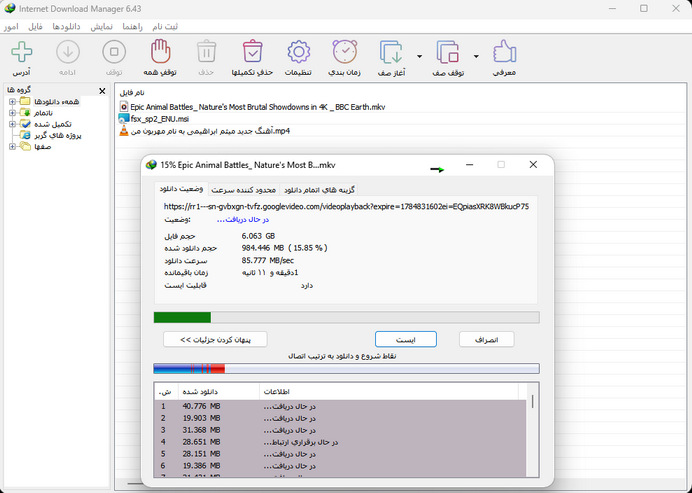The image size is (692, 493).
Task: Click the ایست (Pause) button
Action: (406, 339)
